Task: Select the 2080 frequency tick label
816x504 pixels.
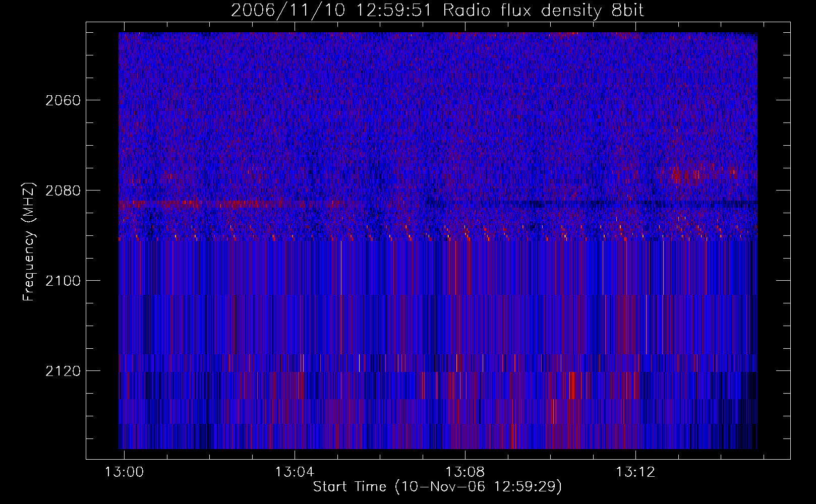Action: pyautogui.click(x=63, y=191)
